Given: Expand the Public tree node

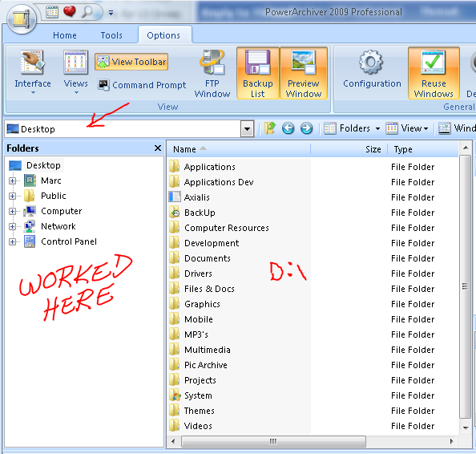Looking at the screenshot, I should (x=13, y=196).
